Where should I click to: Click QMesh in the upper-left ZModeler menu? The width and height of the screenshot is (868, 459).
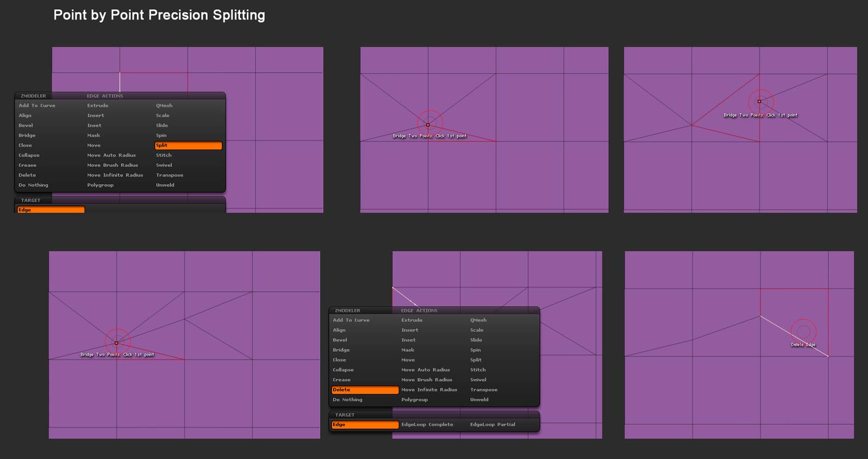click(164, 106)
